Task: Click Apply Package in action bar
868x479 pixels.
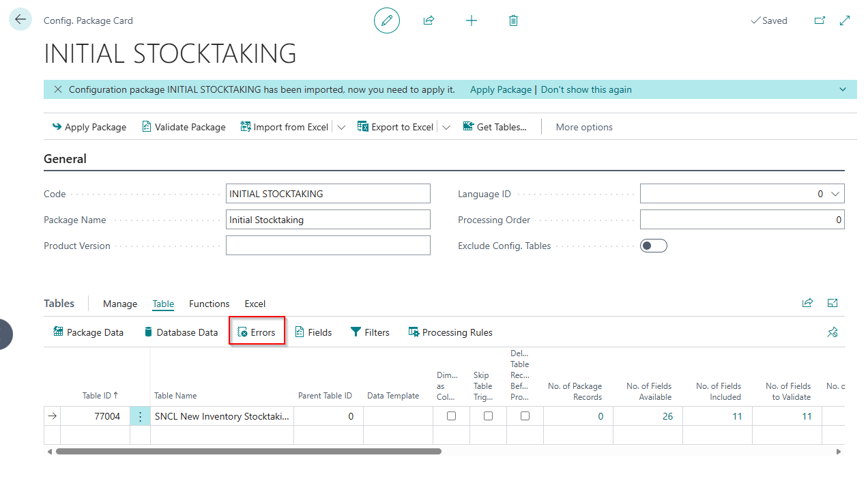Action: click(x=89, y=127)
